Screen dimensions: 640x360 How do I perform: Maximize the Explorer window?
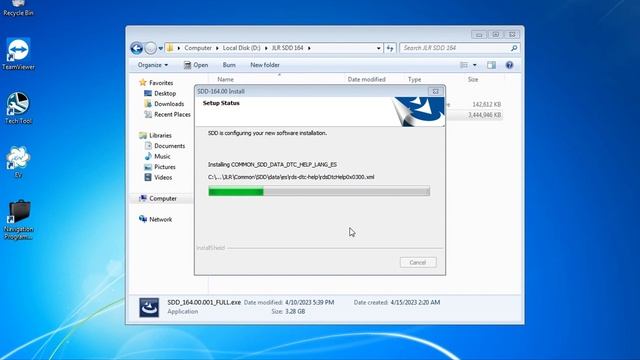tap(496, 35)
